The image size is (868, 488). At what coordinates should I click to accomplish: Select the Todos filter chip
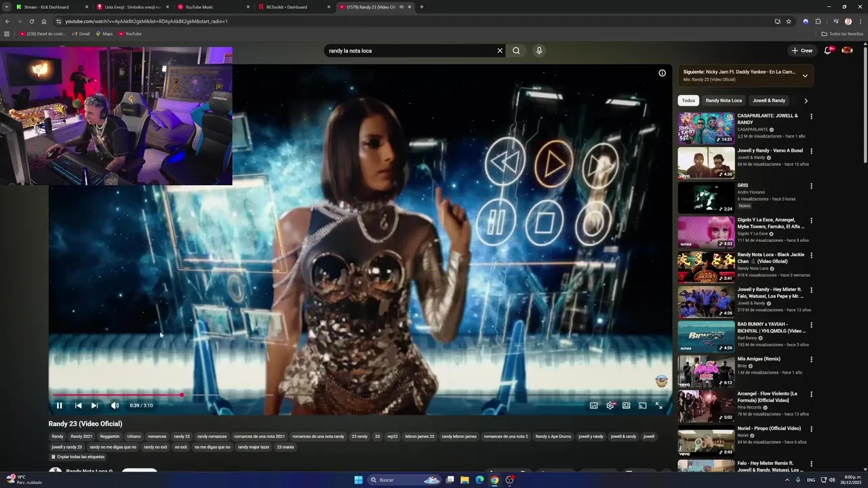tap(688, 100)
